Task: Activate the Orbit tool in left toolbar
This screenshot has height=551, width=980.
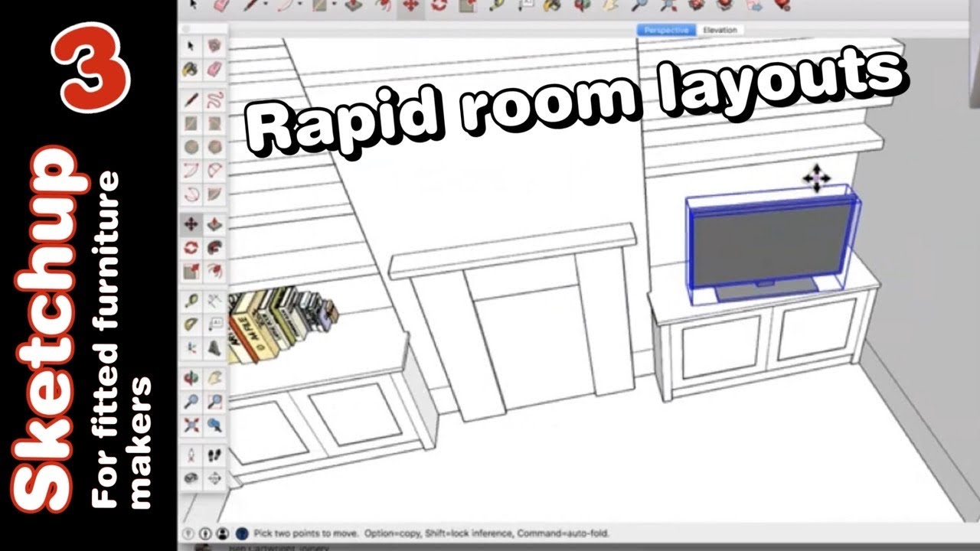Action: [x=191, y=377]
